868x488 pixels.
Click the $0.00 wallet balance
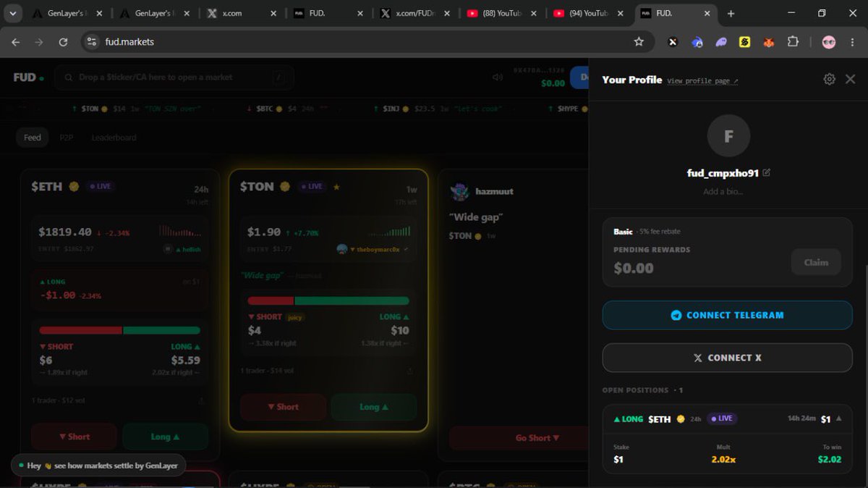(x=553, y=83)
